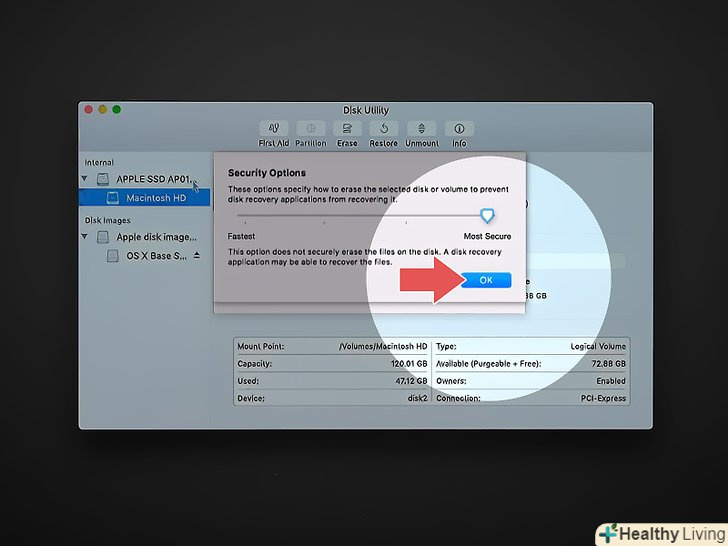Click the Unmount toolbar icon

[x=422, y=129]
